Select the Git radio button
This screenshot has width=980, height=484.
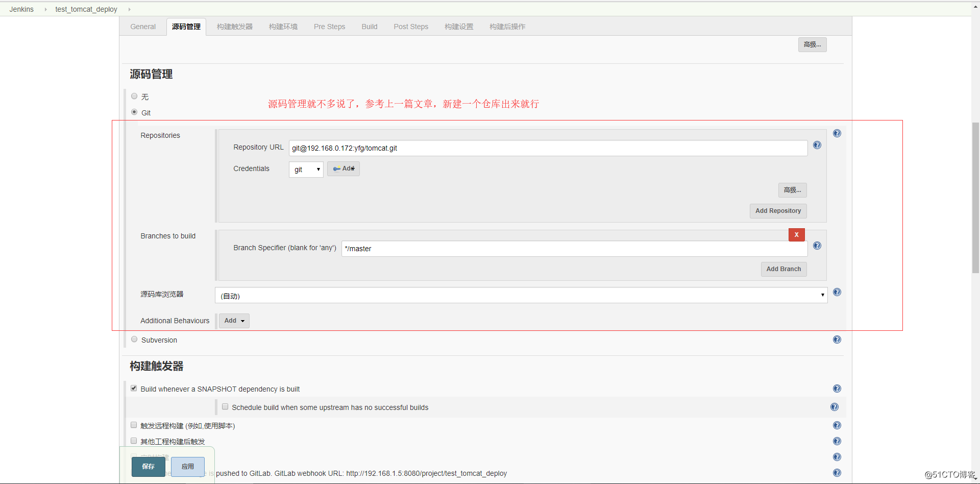[x=134, y=112]
